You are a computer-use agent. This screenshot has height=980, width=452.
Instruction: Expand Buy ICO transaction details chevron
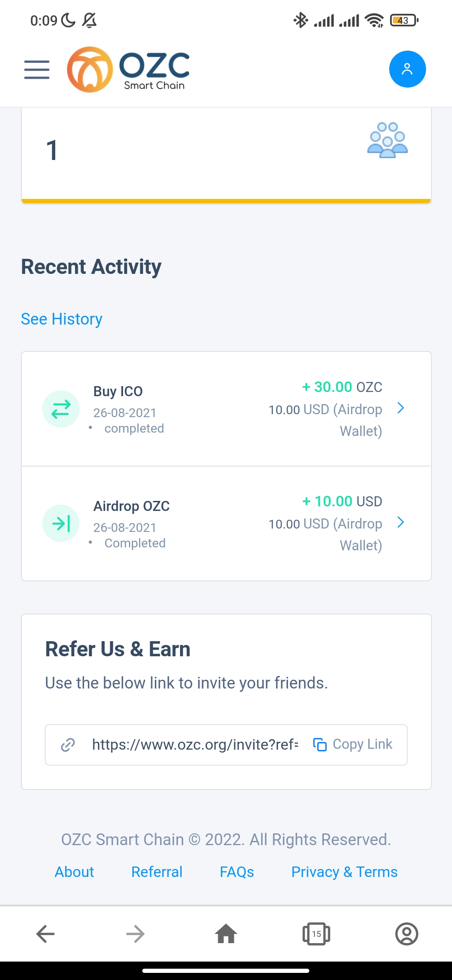pyautogui.click(x=401, y=408)
